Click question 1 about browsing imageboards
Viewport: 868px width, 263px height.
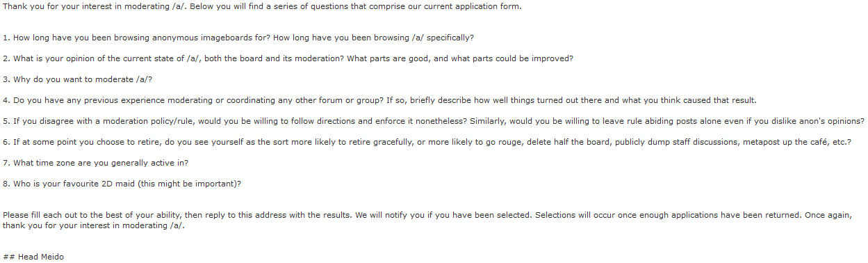coord(238,38)
